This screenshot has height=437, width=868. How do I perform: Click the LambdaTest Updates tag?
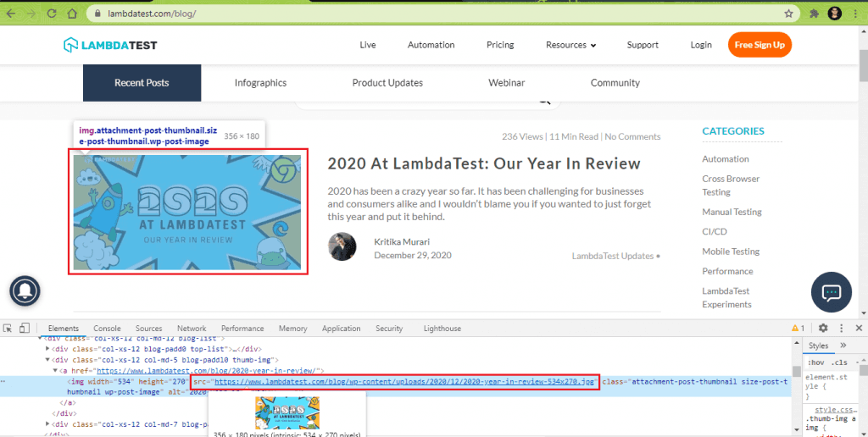click(613, 256)
